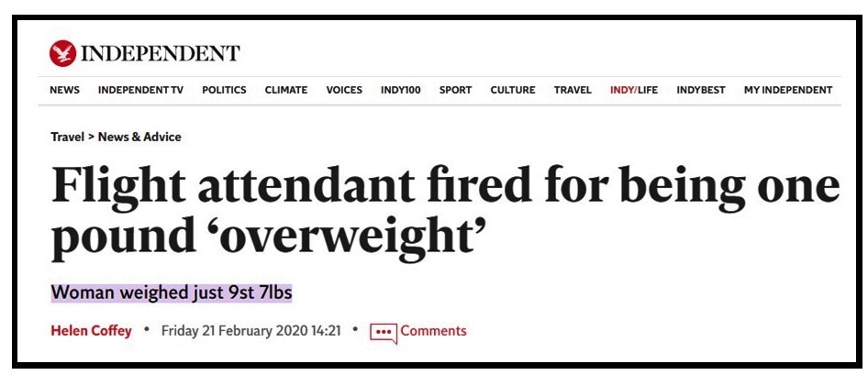Screen dimensions: 868x375
Task: Visit the INDY/LIFE section
Action: [634, 90]
